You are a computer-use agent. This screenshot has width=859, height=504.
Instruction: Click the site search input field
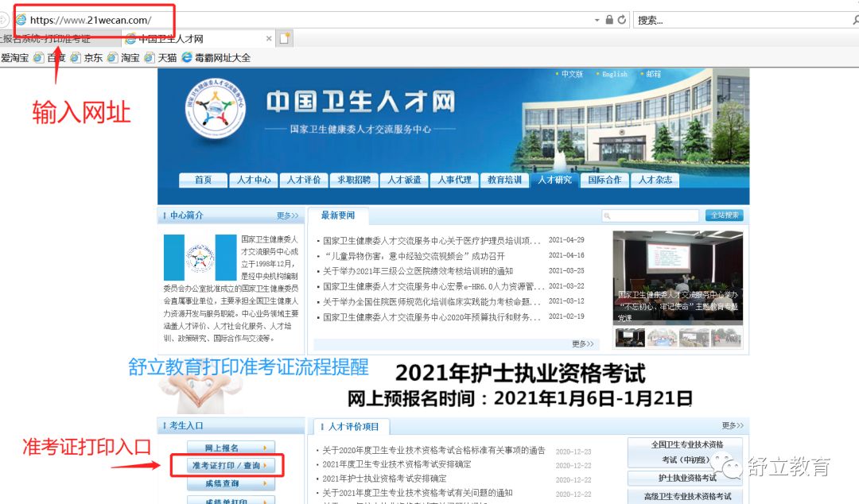click(x=651, y=216)
